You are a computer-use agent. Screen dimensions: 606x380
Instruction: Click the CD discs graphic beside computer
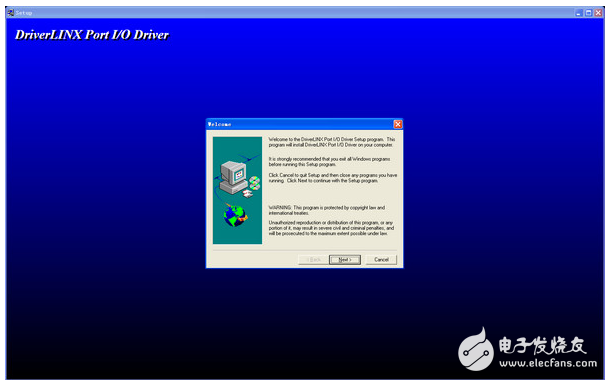tap(254, 183)
